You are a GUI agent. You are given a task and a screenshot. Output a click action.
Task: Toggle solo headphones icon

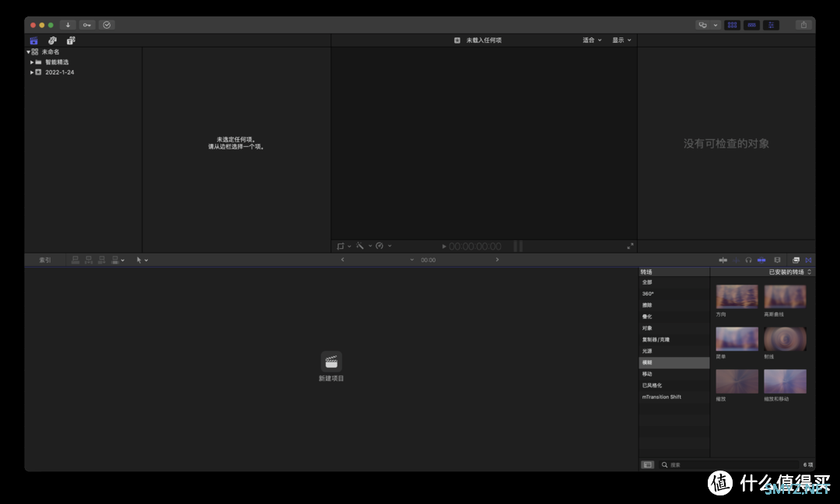pyautogui.click(x=748, y=261)
